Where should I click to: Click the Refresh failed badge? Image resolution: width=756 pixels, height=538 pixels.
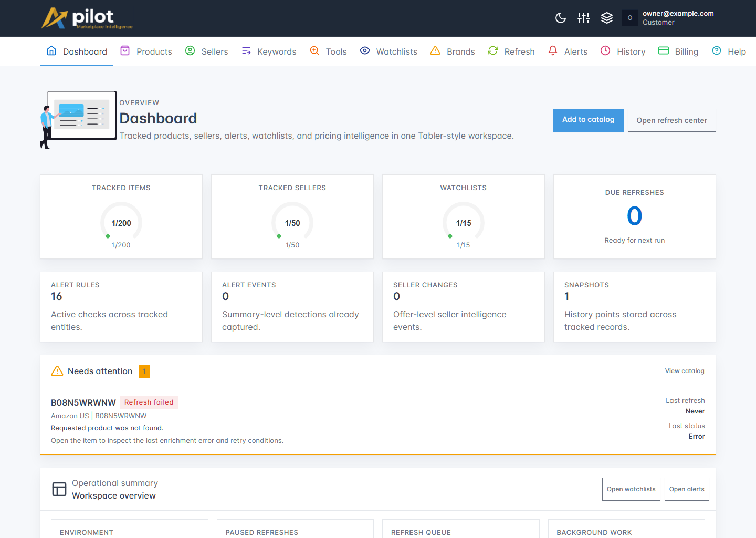pyautogui.click(x=149, y=402)
